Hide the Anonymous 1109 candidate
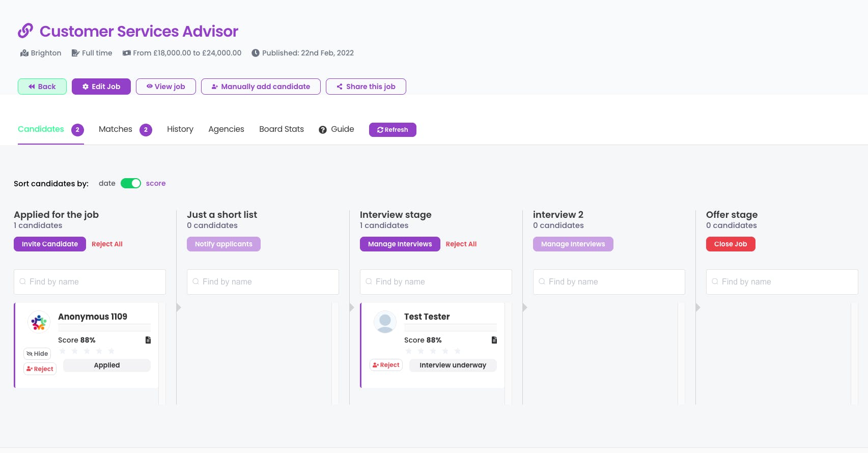868x453 pixels. pos(37,354)
